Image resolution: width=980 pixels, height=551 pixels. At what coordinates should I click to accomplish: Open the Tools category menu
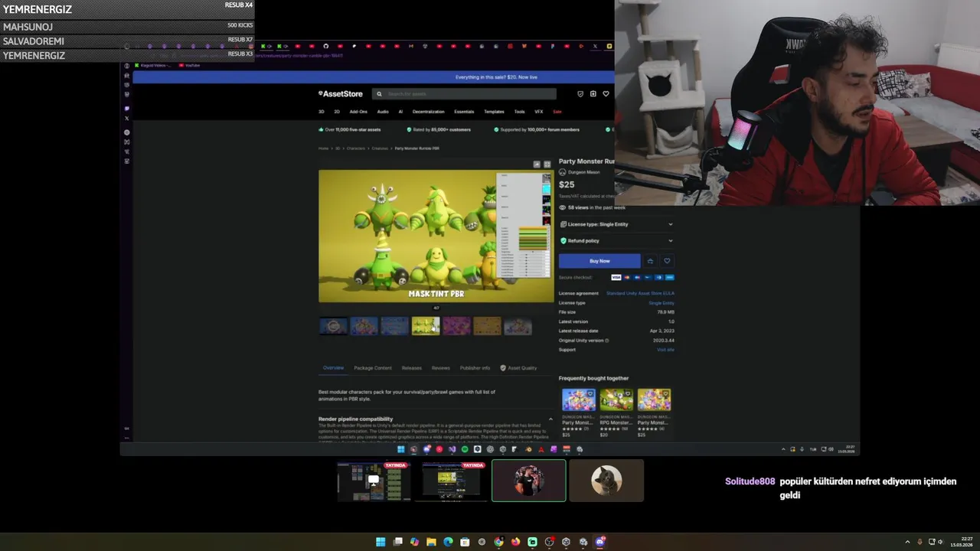519,112
